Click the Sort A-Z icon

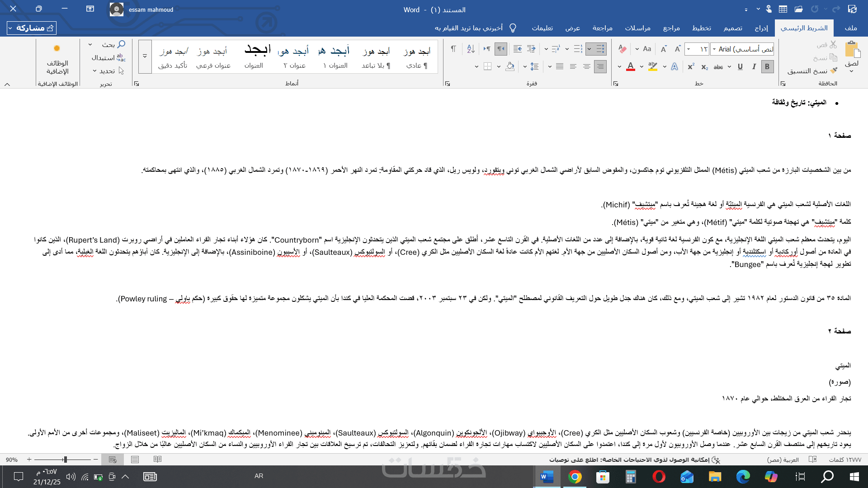point(471,49)
